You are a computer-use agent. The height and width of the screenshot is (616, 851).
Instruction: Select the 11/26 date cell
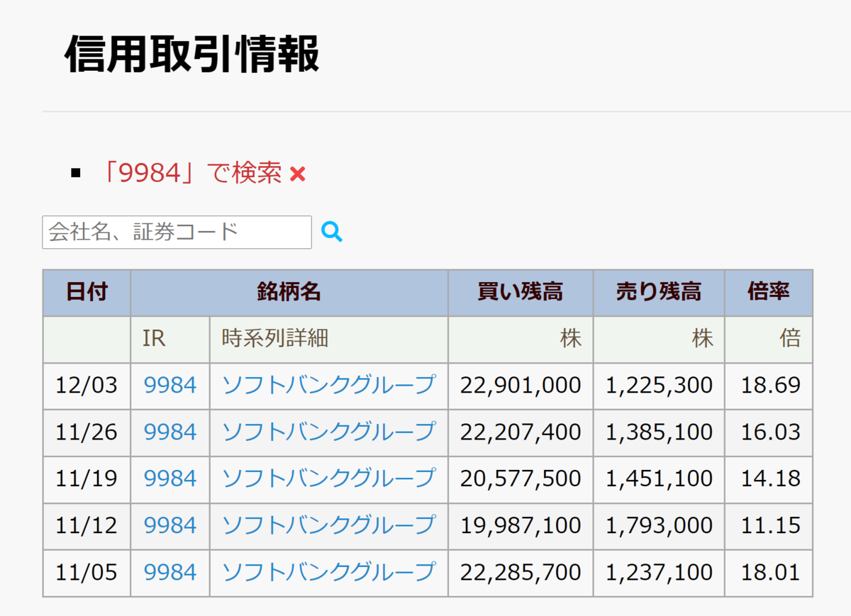[x=87, y=432]
